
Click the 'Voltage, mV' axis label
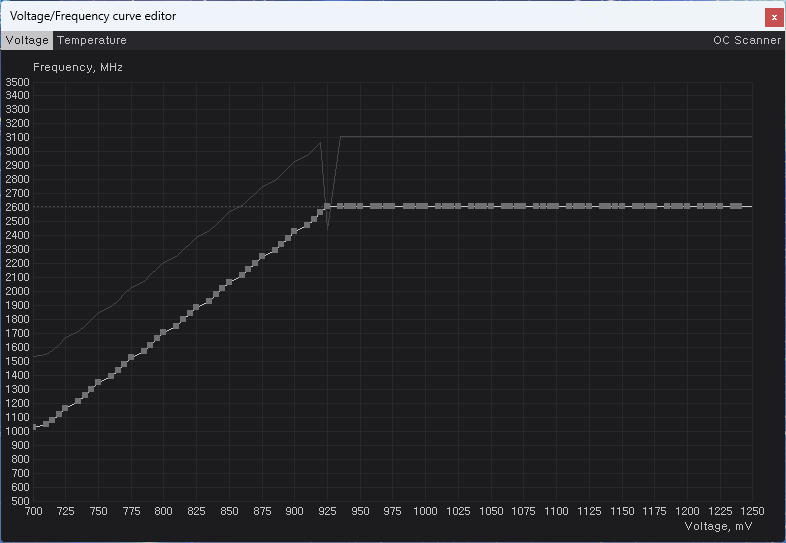pos(718,525)
